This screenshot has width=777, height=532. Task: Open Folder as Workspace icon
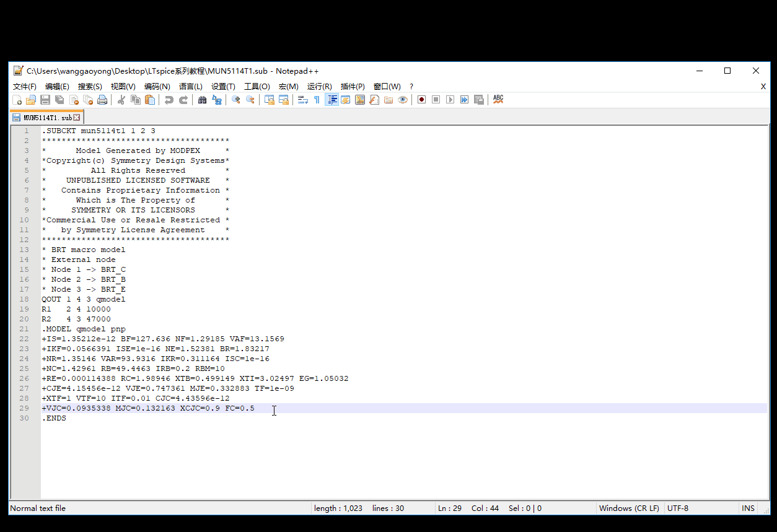(388, 100)
